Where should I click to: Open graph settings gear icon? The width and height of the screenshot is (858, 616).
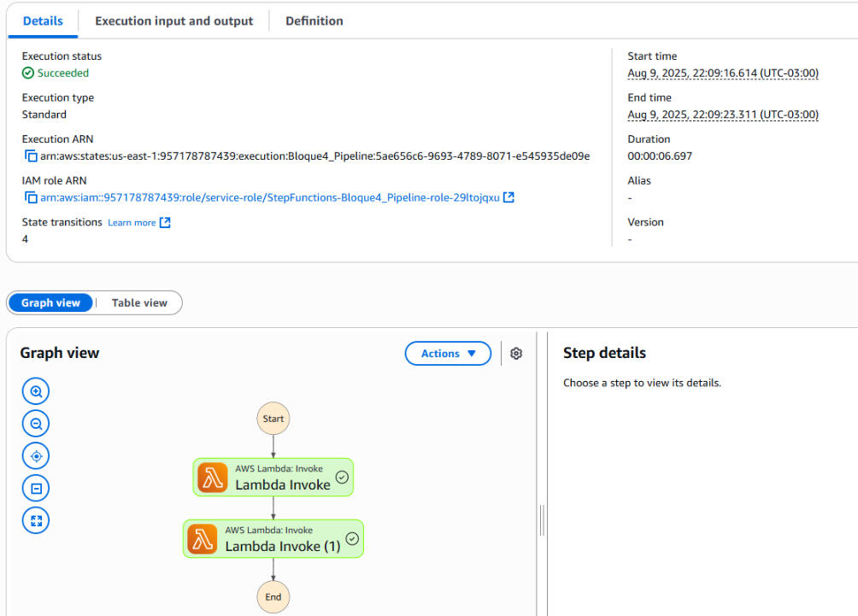click(x=516, y=354)
